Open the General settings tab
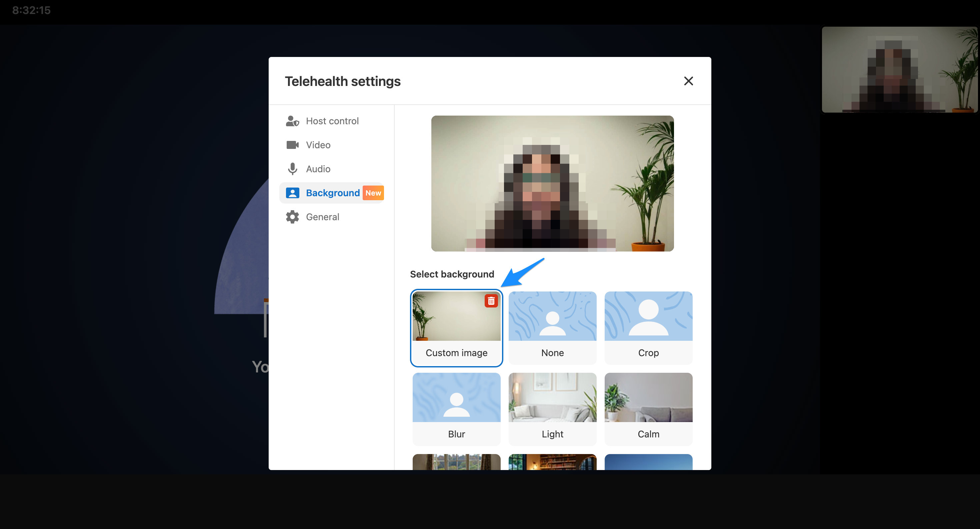 (332, 217)
